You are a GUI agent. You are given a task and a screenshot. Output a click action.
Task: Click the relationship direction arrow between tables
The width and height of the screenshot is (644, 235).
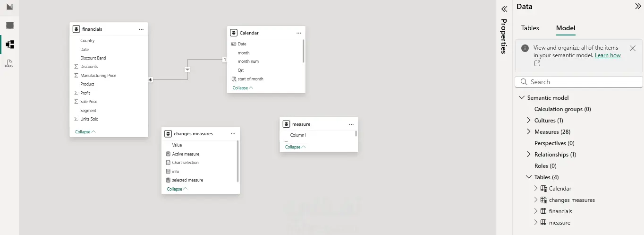(x=187, y=70)
